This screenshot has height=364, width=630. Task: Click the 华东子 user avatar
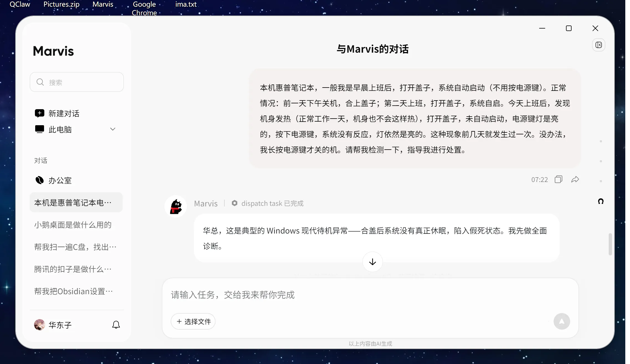pos(40,325)
